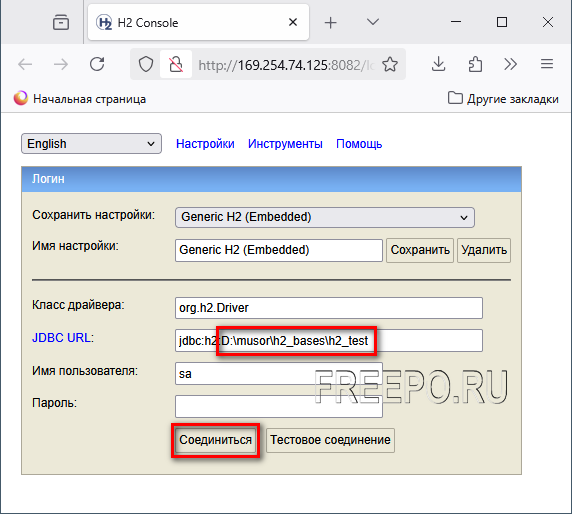Open a new tab with the plus icon

click(x=331, y=23)
